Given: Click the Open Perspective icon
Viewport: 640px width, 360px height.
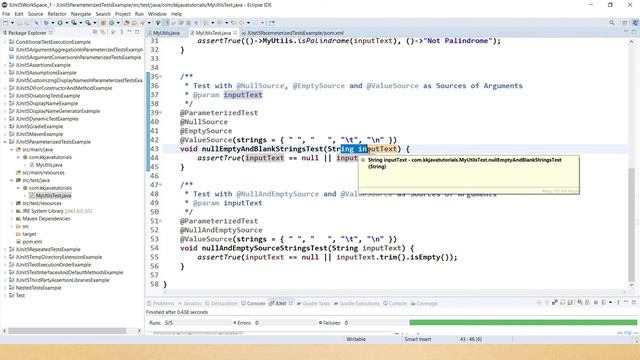Looking at the screenshot, I should coord(624,23).
